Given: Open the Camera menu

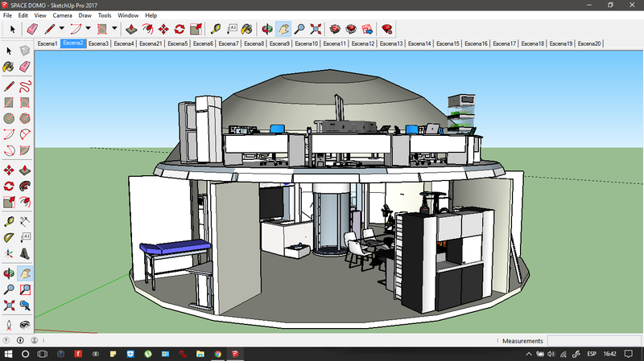Looking at the screenshot, I should 62,15.
